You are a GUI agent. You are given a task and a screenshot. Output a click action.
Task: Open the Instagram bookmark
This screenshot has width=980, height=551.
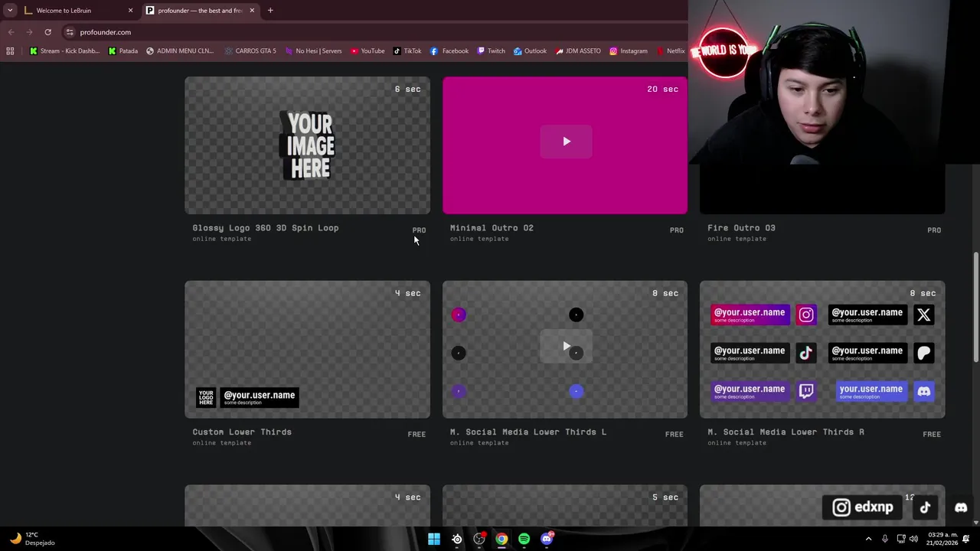coord(629,51)
